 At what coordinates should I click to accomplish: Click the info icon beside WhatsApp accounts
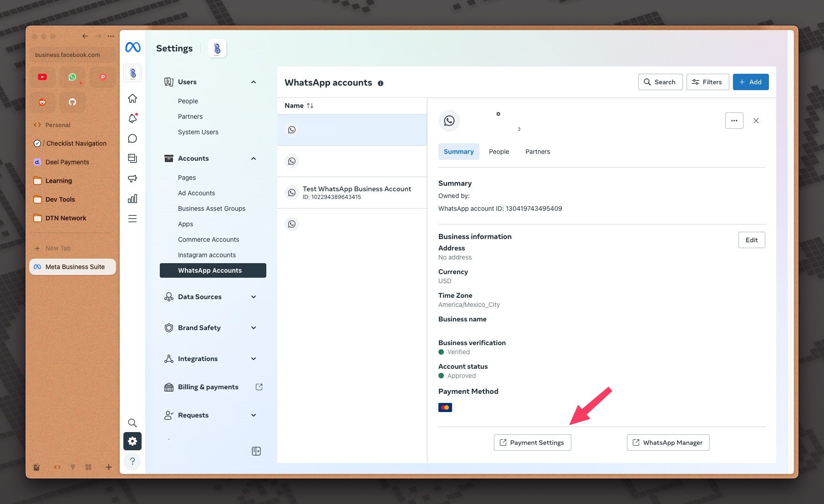point(381,83)
